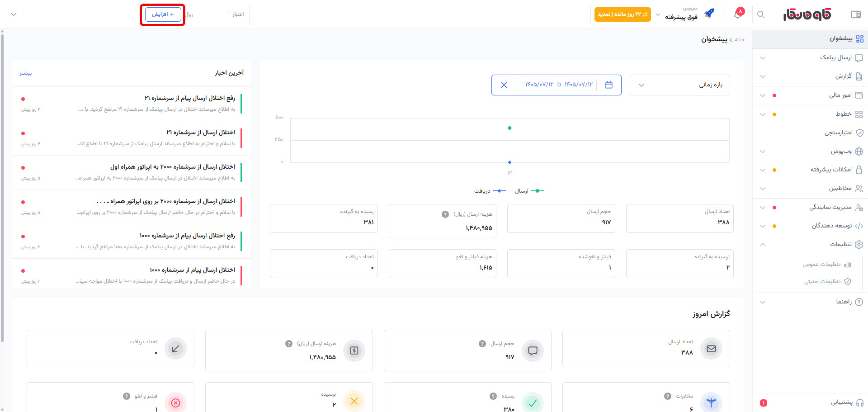Image resolution: width=868 pixels, height=412 pixels.
Task: Click arrow icon on تعداد دریافت today's card
Action: 175,349
